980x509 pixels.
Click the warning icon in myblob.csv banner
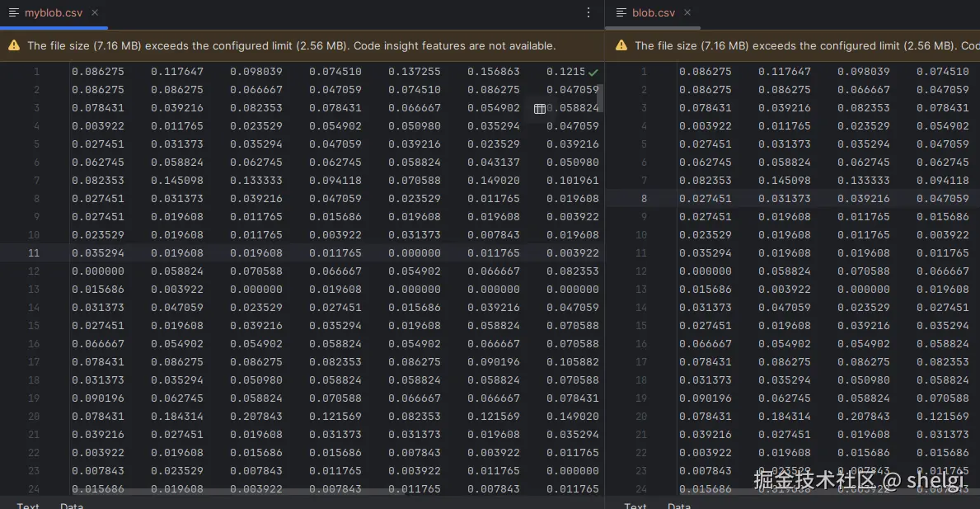[x=14, y=45]
